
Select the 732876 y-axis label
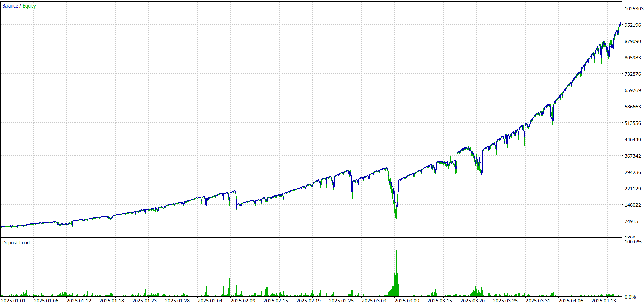pos(632,74)
